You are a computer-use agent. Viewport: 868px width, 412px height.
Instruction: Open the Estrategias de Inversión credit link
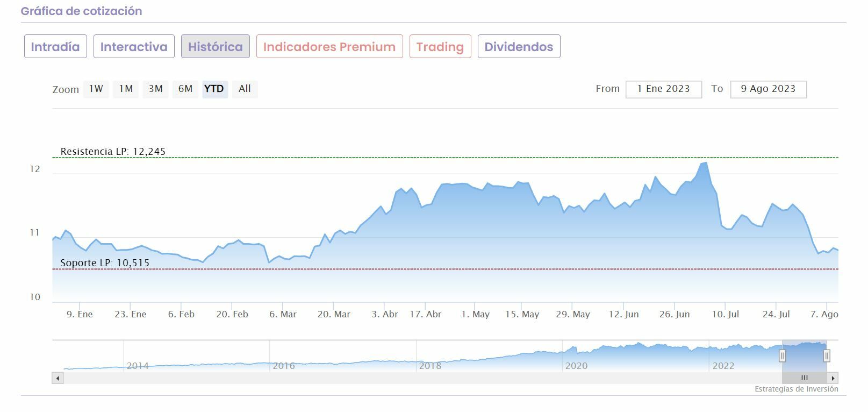[796, 389]
